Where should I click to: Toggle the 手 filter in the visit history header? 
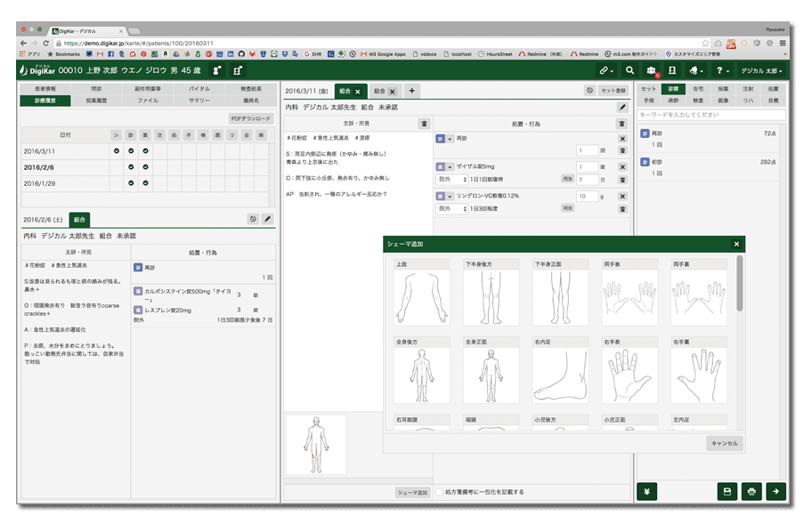189,135
